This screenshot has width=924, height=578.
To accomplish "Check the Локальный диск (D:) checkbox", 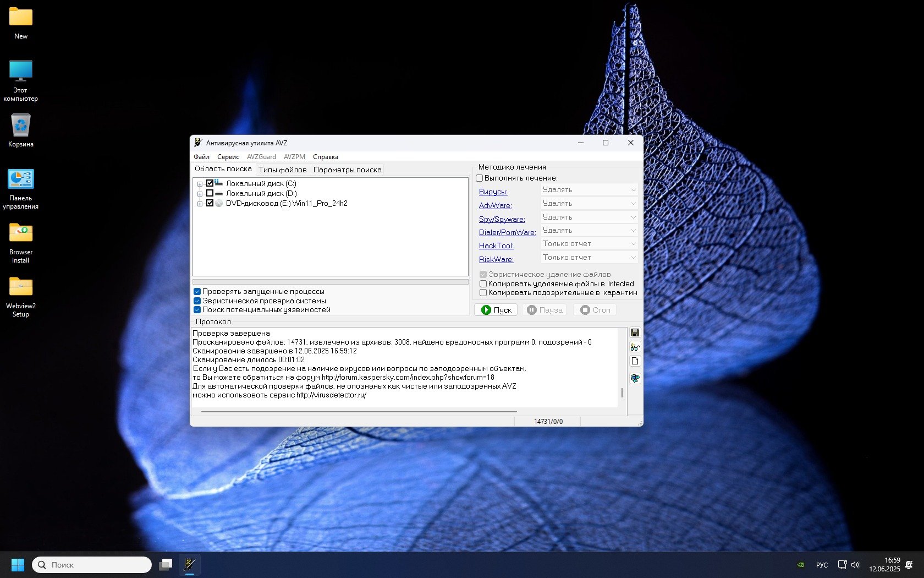I will (210, 193).
